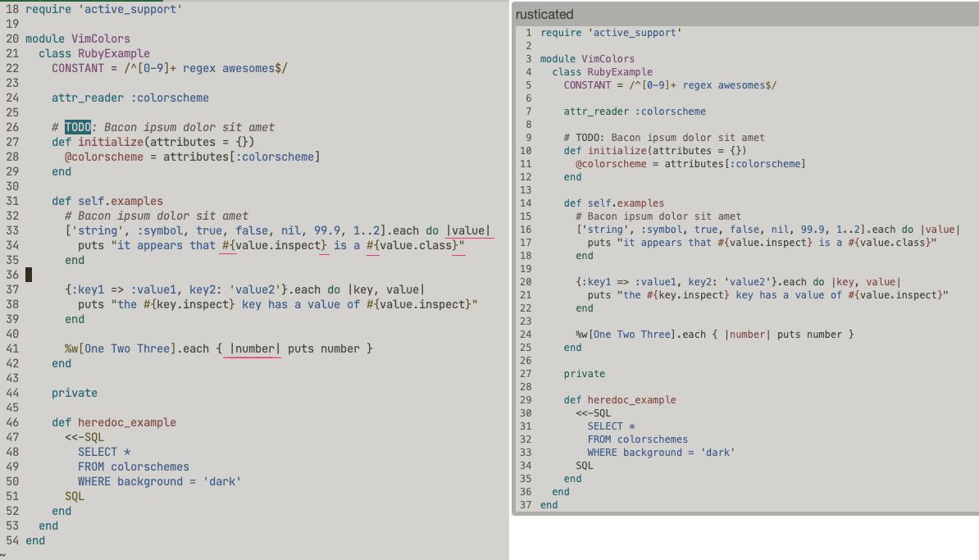The height and width of the screenshot is (560, 979).
Task: Click 'require' on line 1 in rusticated panel
Action: (561, 33)
